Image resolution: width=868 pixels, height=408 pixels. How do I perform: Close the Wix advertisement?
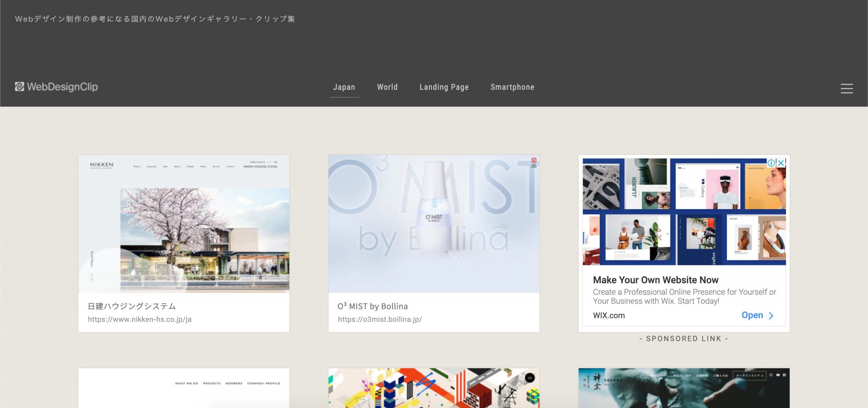click(781, 163)
